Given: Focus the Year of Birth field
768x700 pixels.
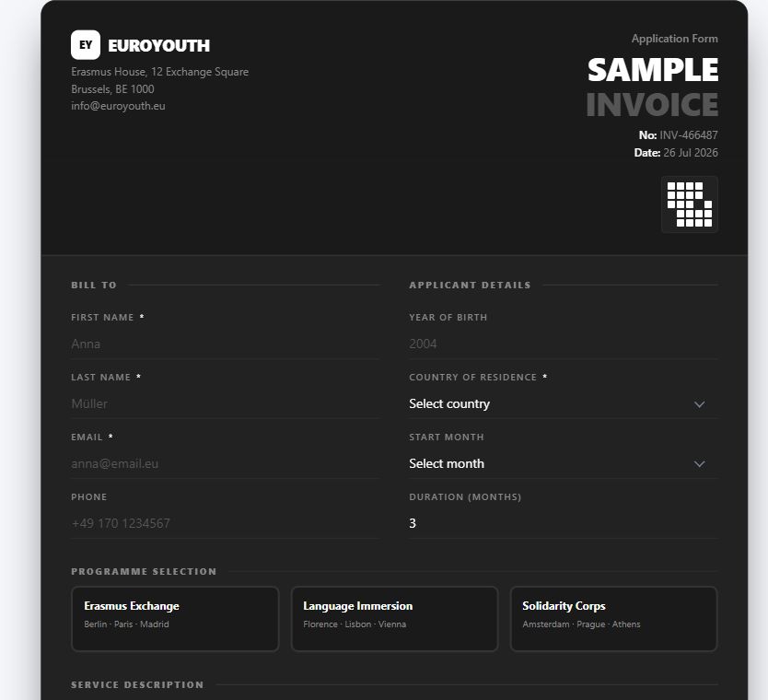Looking at the screenshot, I should tap(564, 344).
